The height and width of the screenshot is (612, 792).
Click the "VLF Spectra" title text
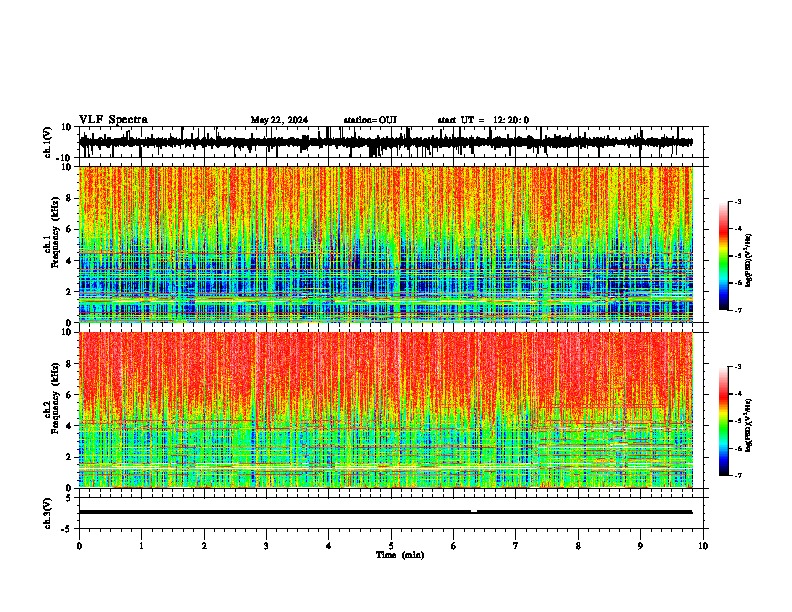tap(113, 120)
